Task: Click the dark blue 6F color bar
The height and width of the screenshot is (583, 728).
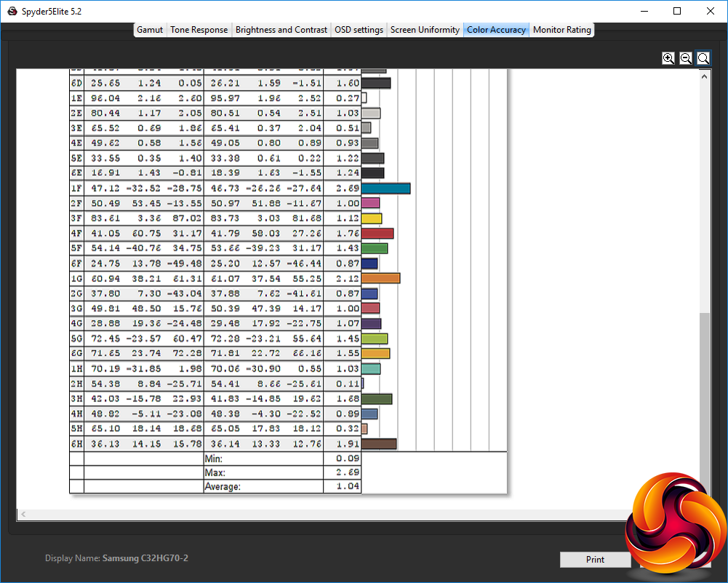Action: point(369,263)
